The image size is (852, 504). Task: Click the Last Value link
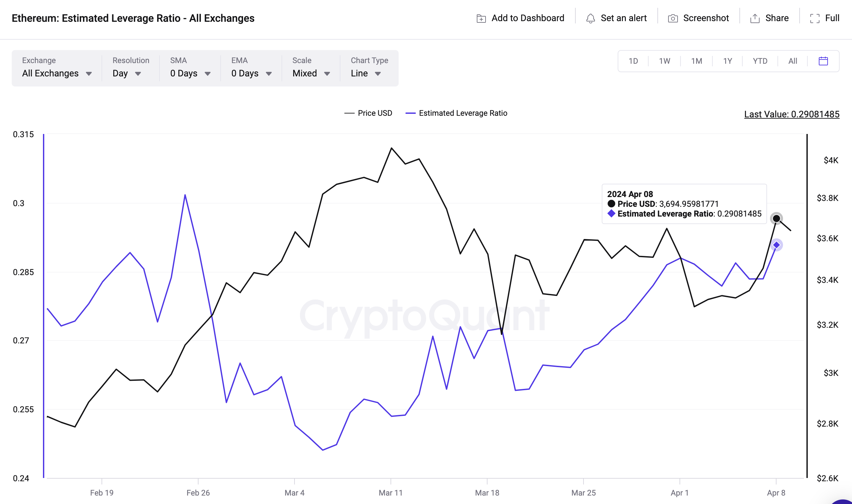[792, 114]
